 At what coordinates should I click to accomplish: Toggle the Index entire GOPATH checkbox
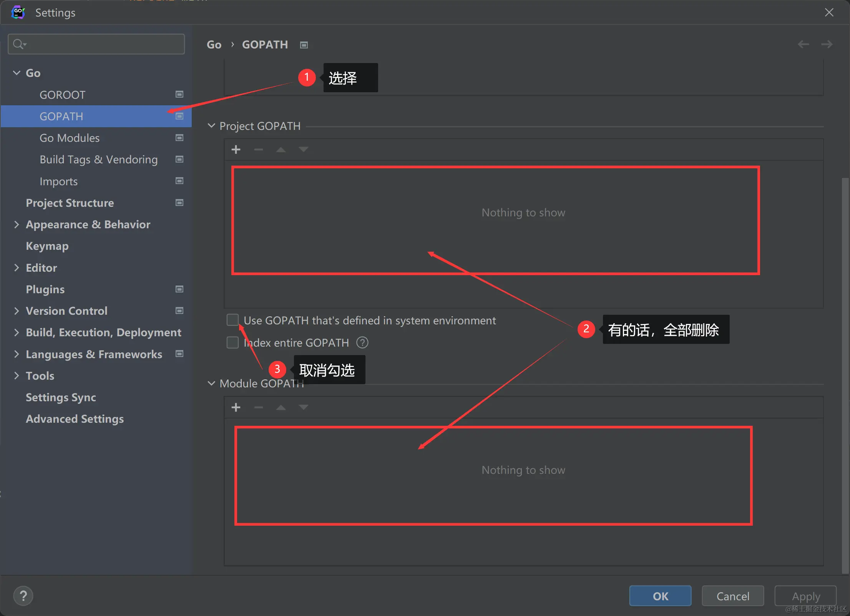click(232, 342)
